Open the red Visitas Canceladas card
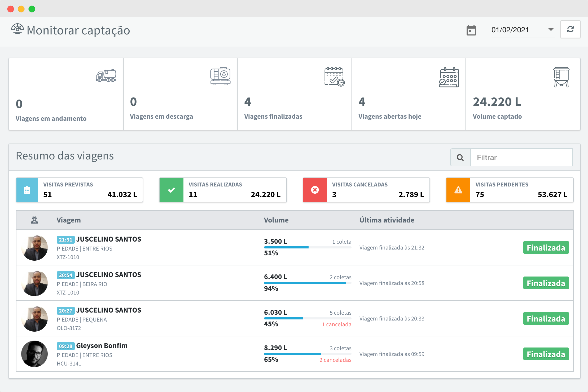The image size is (588, 392). 366,190
